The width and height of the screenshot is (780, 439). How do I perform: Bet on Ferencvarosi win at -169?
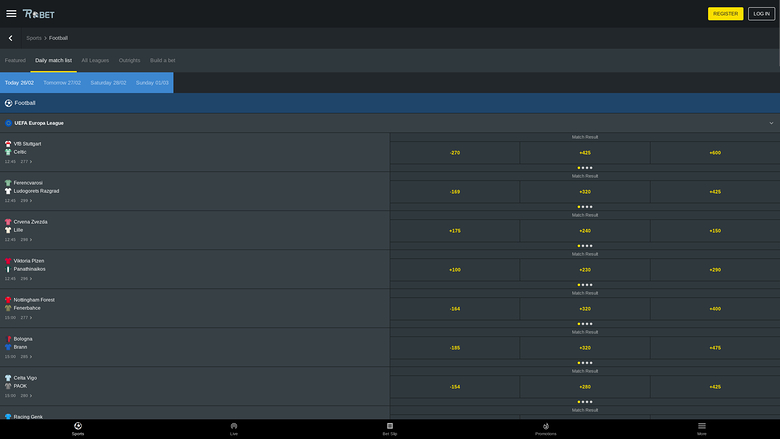tap(455, 191)
